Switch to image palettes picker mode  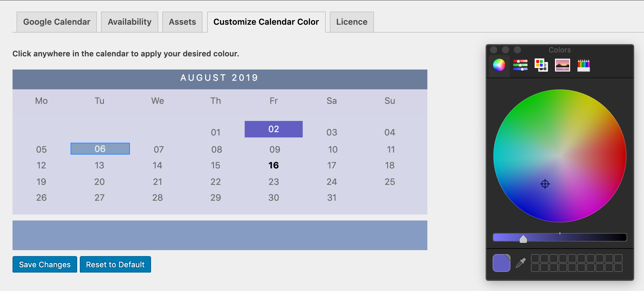pyautogui.click(x=562, y=65)
